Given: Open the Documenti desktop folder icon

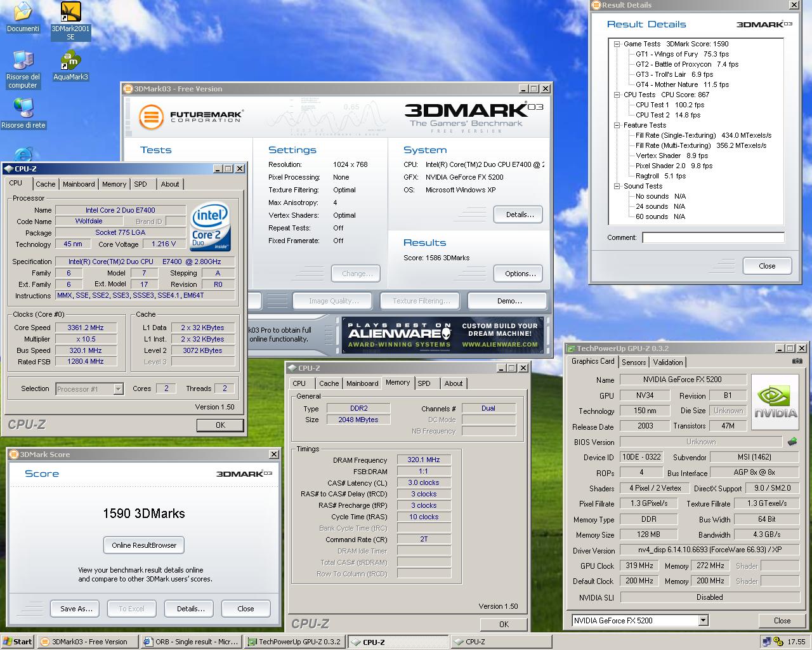Looking at the screenshot, I should click(x=23, y=18).
